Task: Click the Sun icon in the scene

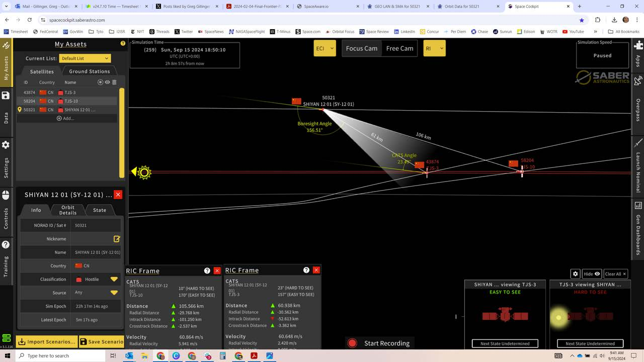Action: 143,172
